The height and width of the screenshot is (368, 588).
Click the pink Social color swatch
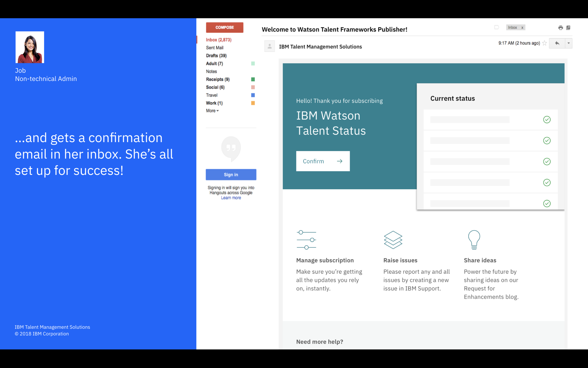coord(253,87)
